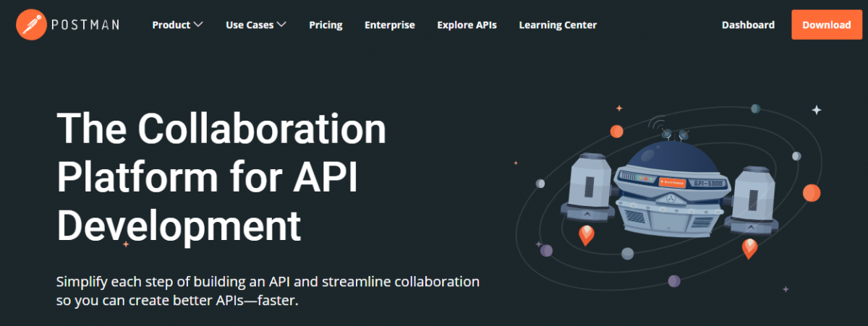Click the orange Download button

(826, 25)
